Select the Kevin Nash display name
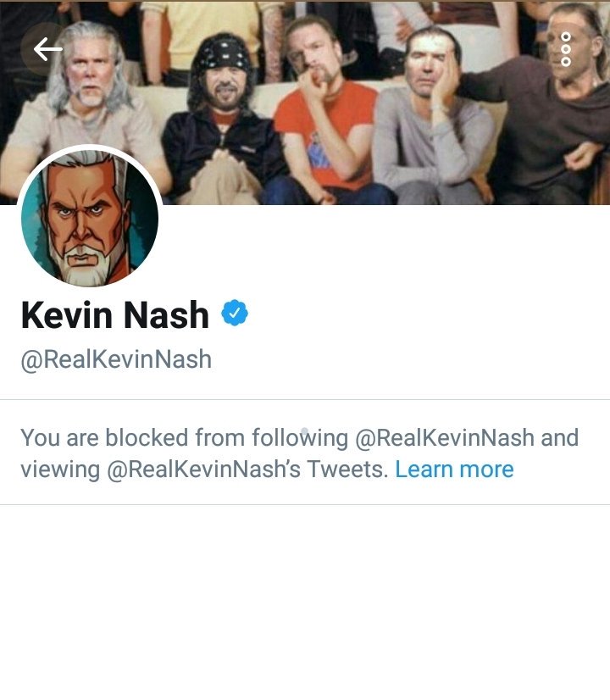This screenshot has height=700, width=610. coord(115,314)
